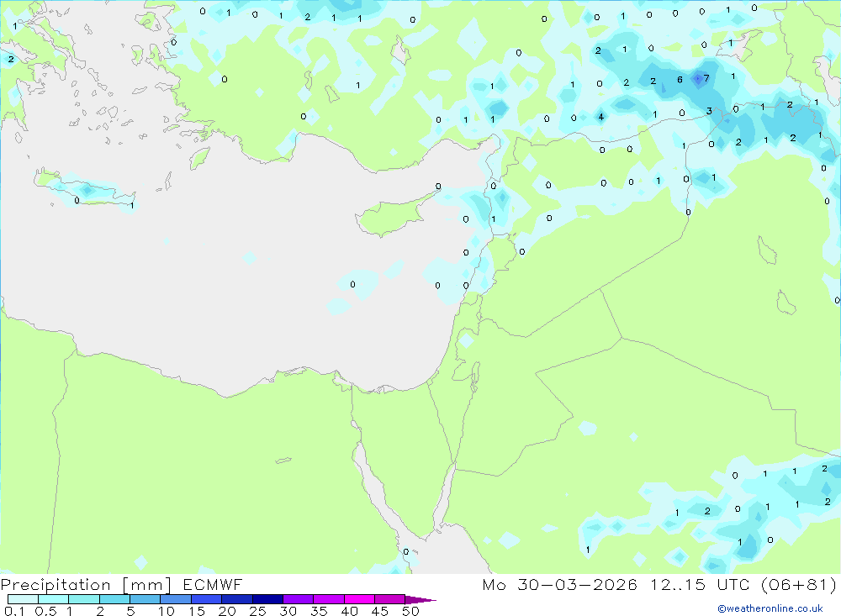841x616 pixels.
Task: Select the legend swatch between 45 and 50
Action: (390, 599)
